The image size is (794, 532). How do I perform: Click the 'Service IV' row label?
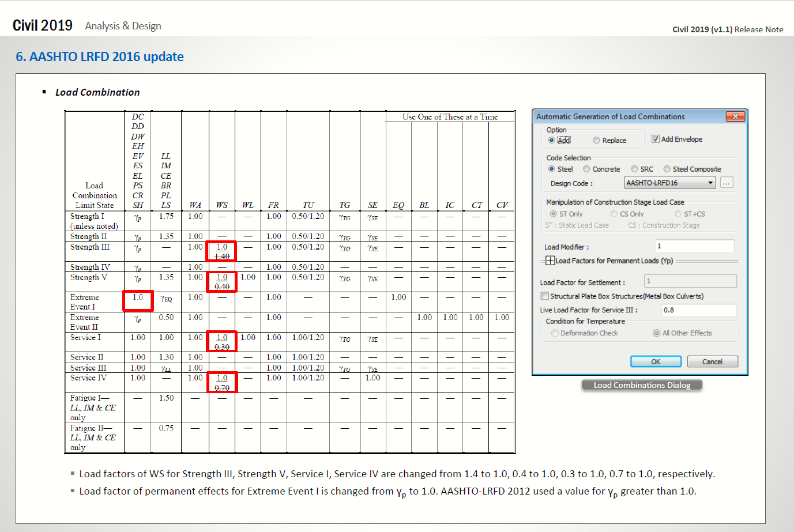click(88, 378)
